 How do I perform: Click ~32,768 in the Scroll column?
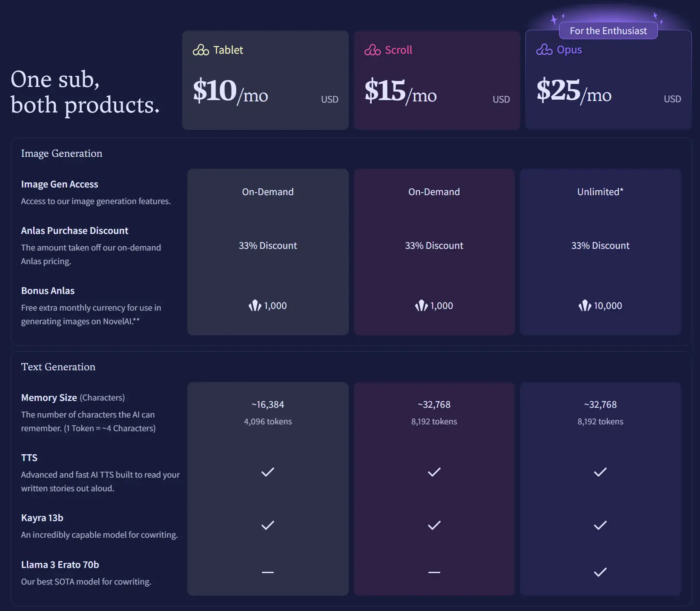click(434, 404)
